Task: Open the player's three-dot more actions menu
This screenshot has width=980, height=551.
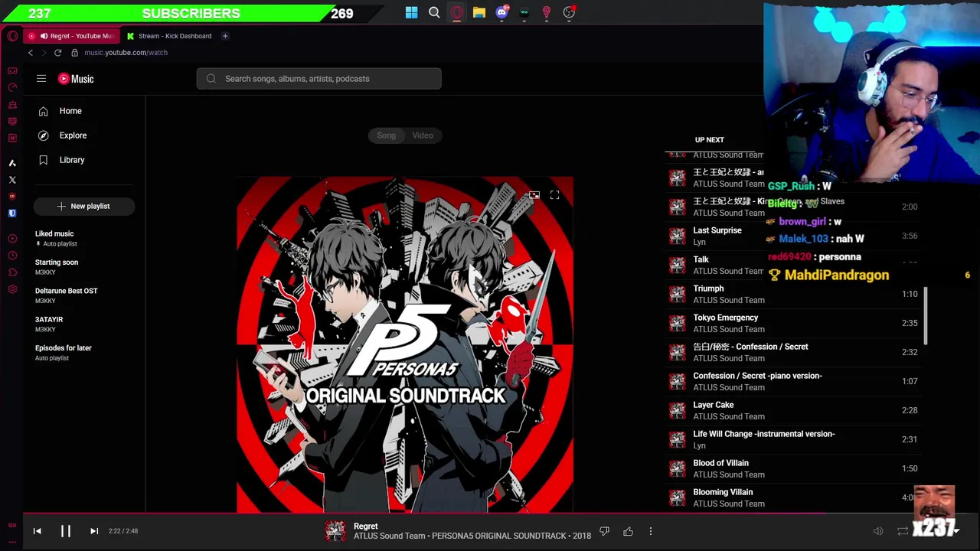Action: pyautogui.click(x=651, y=531)
